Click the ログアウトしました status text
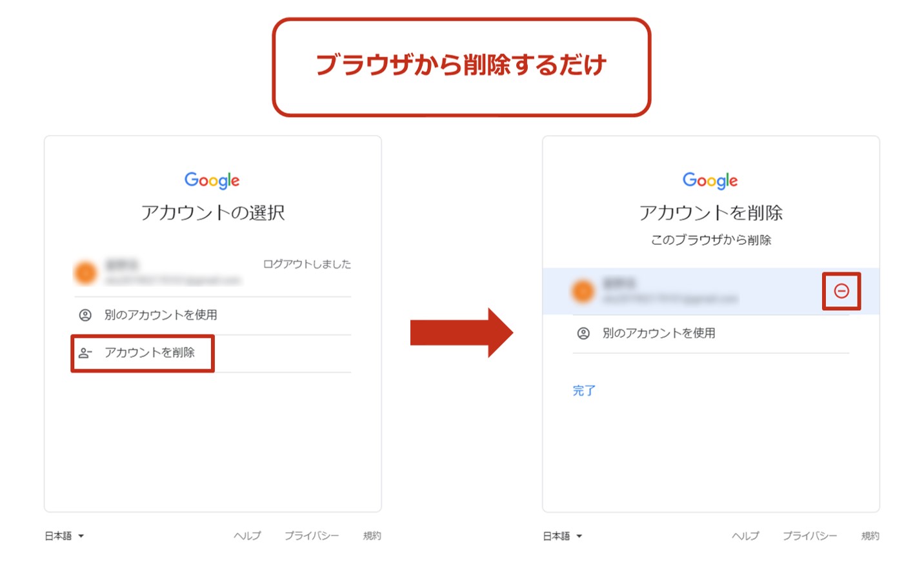The width and height of the screenshot is (924, 587). 307,264
